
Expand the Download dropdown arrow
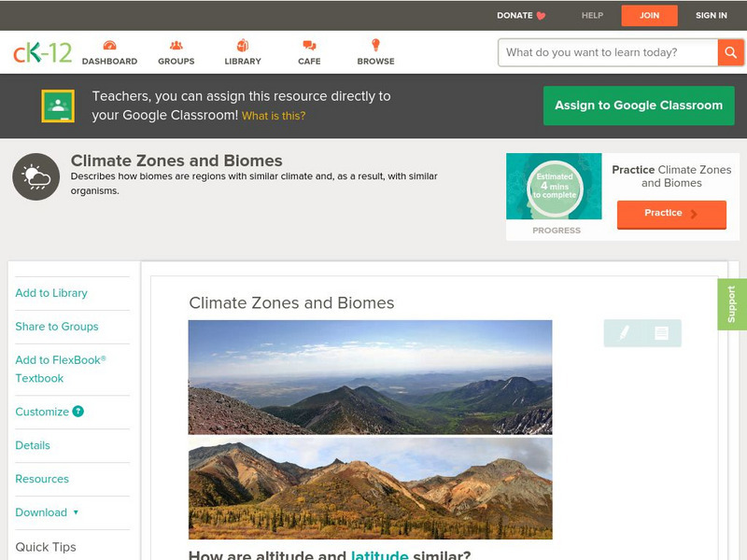point(76,512)
